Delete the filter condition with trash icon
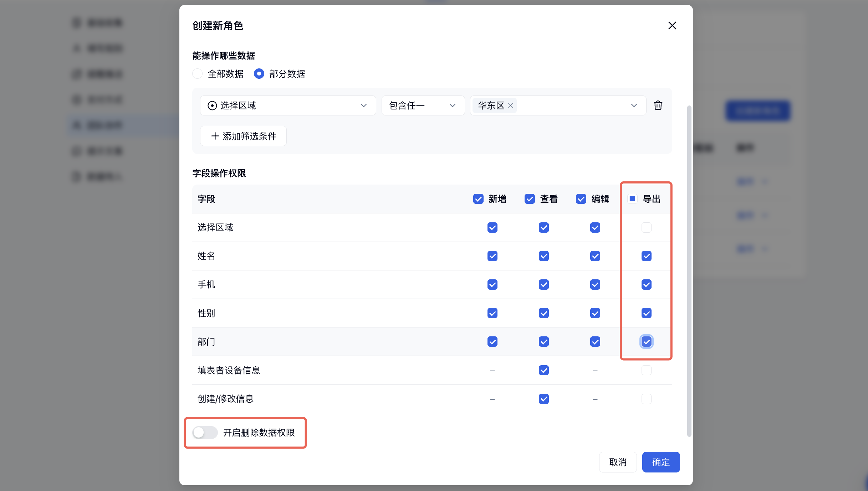The height and width of the screenshot is (491, 868). pos(658,105)
